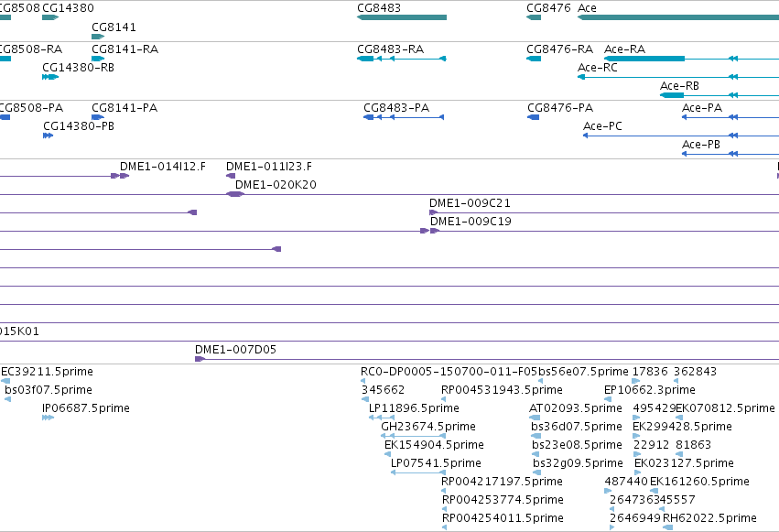Click the DME1-020K20 clone marker

(235, 194)
